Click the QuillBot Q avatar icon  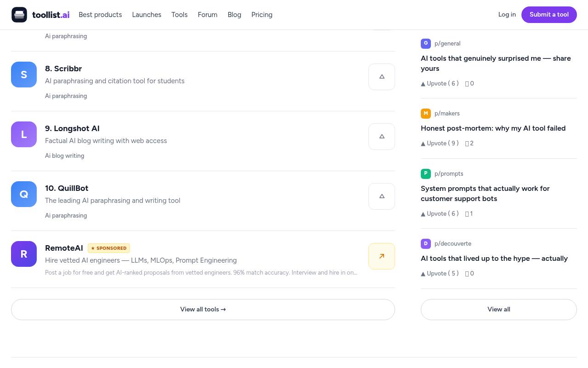click(24, 194)
